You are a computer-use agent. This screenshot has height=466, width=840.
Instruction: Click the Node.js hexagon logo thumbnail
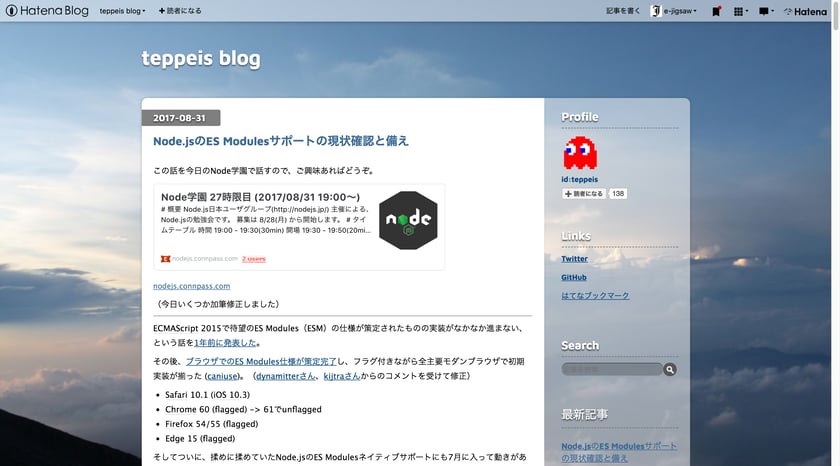pyautogui.click(x=408, y=220)
